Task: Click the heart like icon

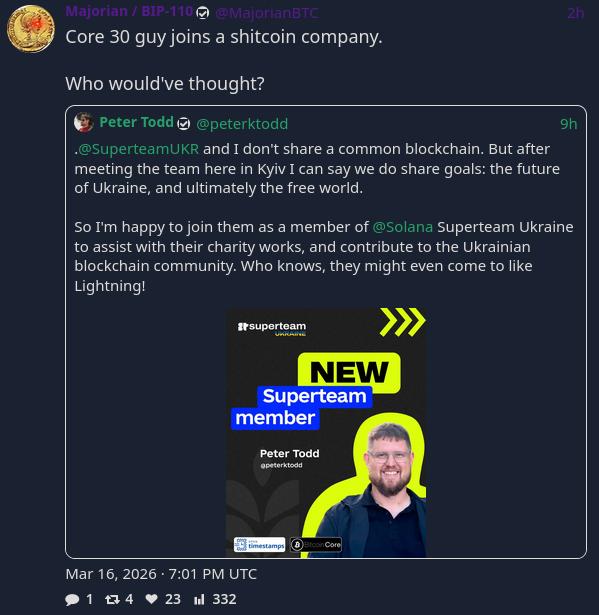Action: [151, 599]
